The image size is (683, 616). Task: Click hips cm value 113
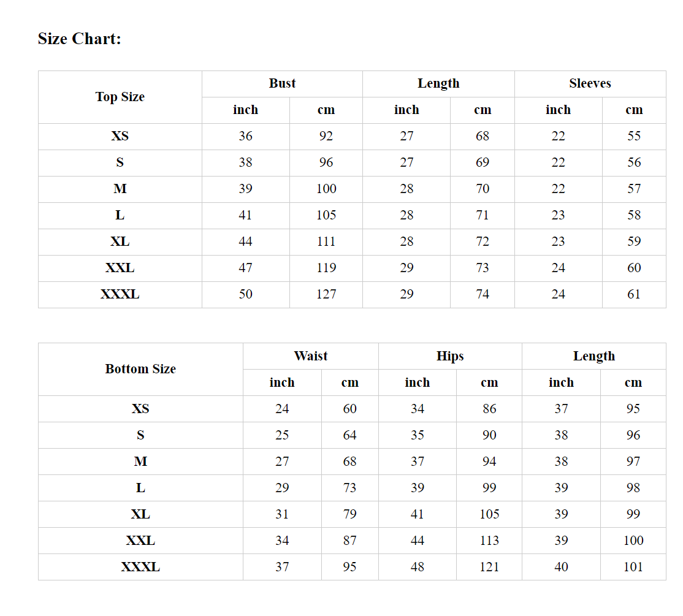pyautogui.click(x=489, y=541)
